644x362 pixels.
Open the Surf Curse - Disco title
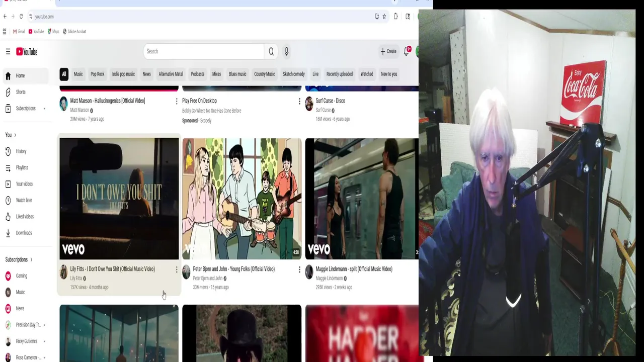click(330, 101)
